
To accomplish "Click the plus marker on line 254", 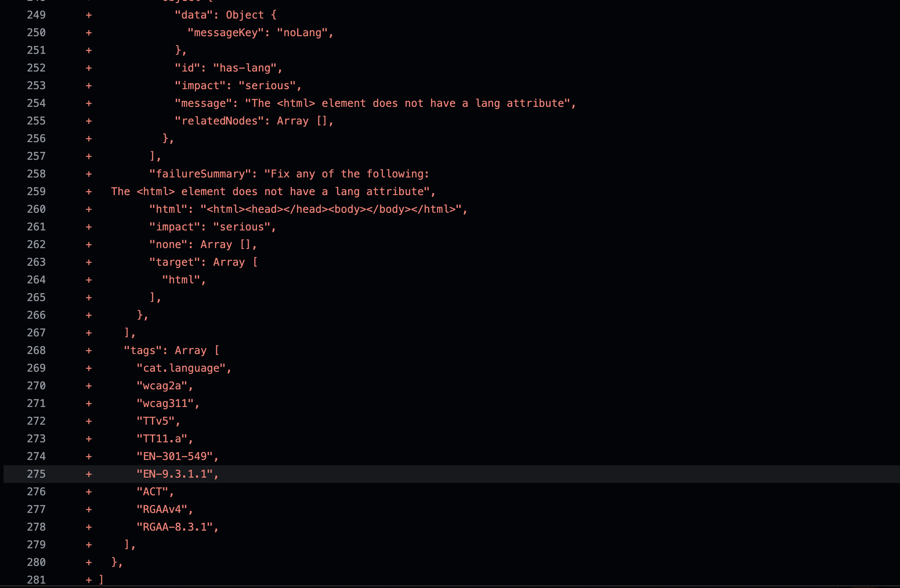I will (x=89, y=103).
